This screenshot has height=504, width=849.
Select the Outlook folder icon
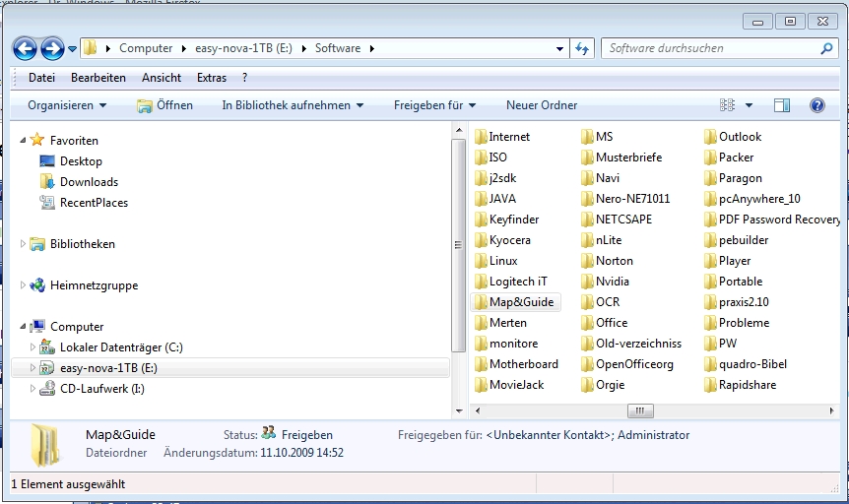(710, 137)
